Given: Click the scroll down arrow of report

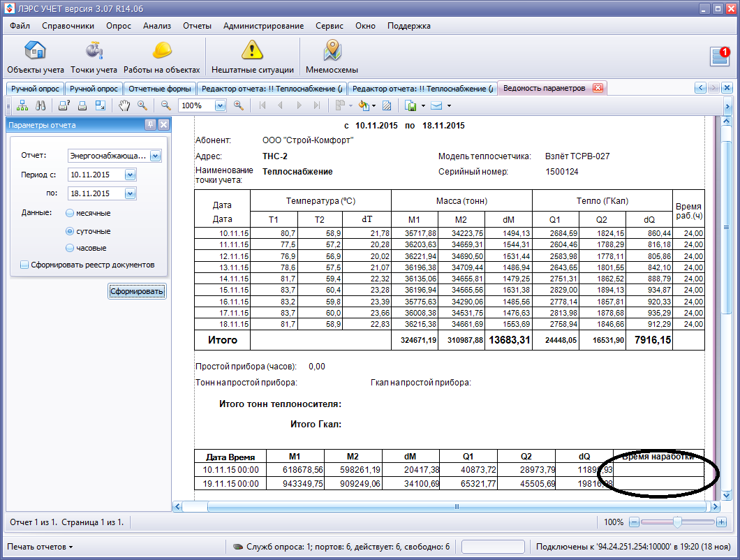Looking at the screenshot, I should click(x=727, y=495).
